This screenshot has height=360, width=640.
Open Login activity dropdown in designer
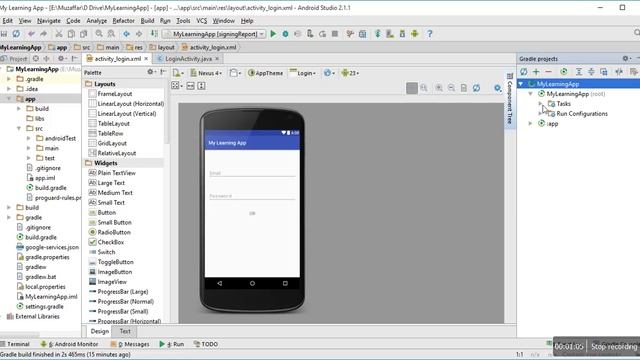click(303, 73)
